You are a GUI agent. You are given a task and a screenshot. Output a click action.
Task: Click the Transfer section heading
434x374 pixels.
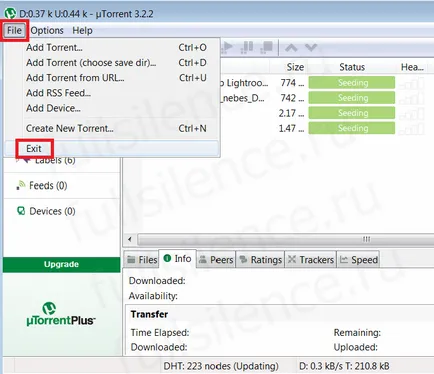point(149,314)
